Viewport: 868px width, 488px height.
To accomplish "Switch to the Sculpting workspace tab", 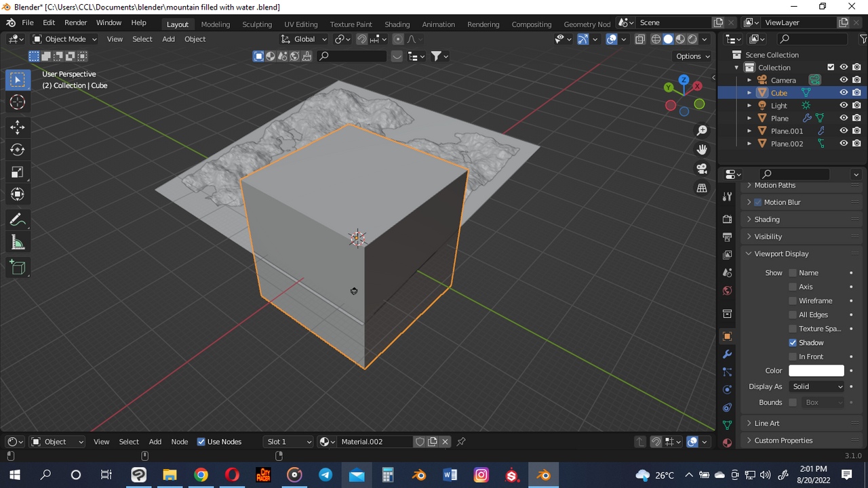I will [x=257, y=24].
